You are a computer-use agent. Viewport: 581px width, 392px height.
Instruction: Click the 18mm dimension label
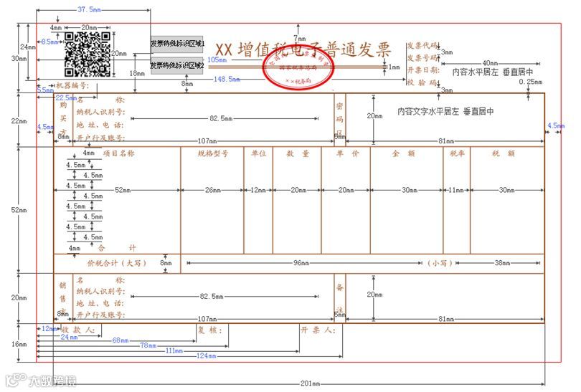(137, 73)
